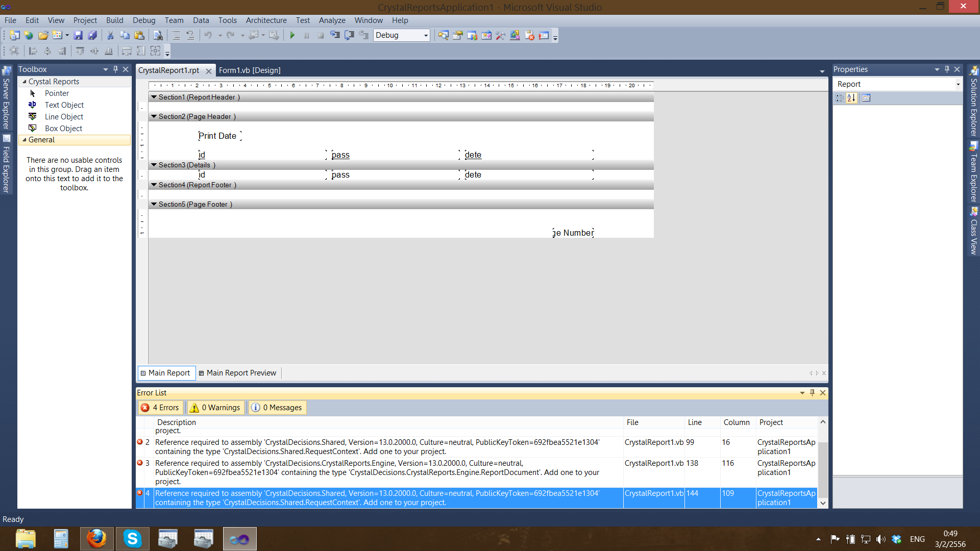Switch to the Form1.vb [Design] tab
The width and height of the screenshot is (980, 551).
[x=250, y=70]
